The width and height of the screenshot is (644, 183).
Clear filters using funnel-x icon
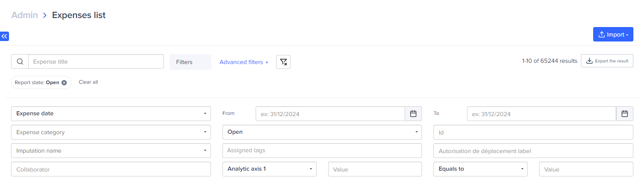(x=283, y=62)
